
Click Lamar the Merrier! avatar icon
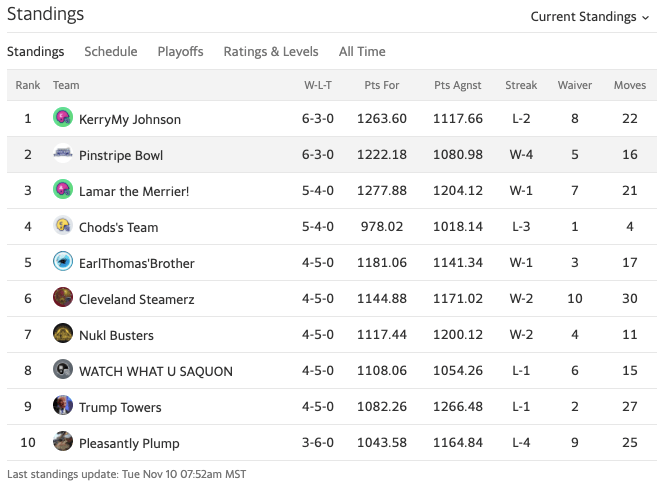tap(63, 190)
